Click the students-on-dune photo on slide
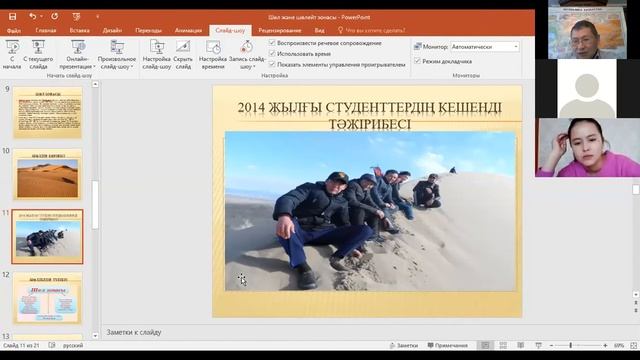The image size is (640, 360). point(370,211)
